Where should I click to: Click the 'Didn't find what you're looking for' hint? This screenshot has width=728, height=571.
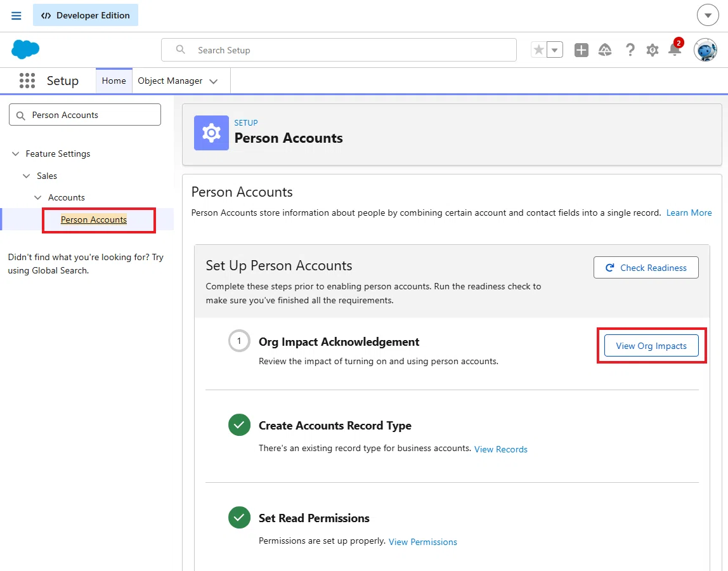(x=86, y=264)
